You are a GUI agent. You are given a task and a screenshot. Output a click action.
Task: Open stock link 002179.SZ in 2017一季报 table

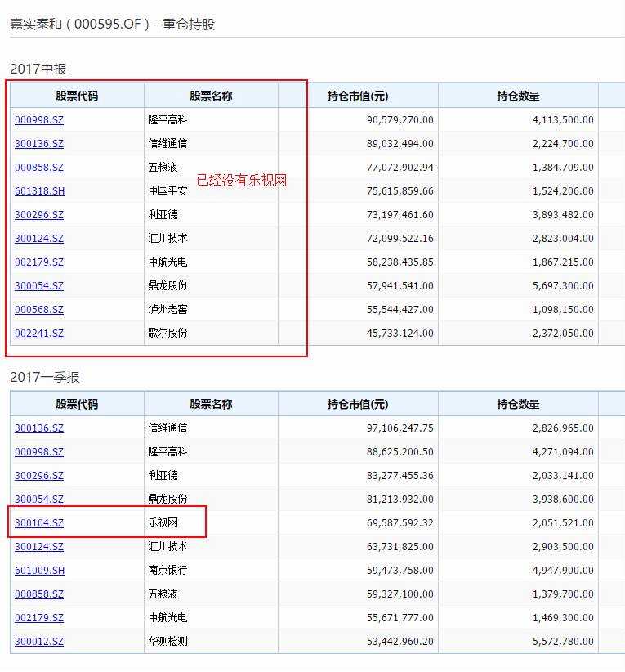click(39, 617)
